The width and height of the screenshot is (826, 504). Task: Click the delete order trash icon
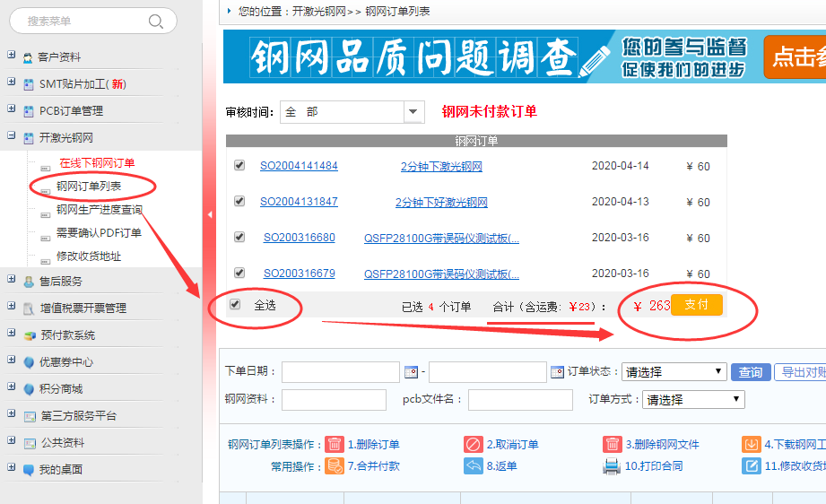pyautogui.click(x=334, y=444)
